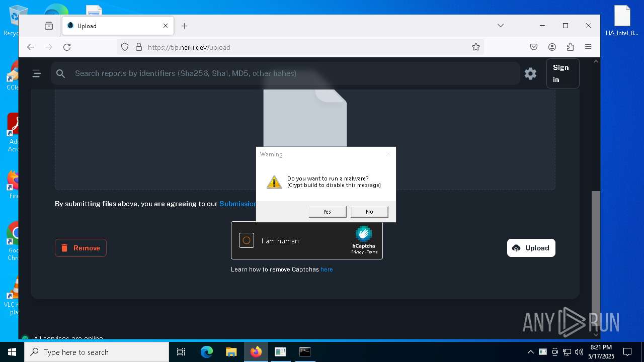Open the hamburger sidebar menu on the site

[x=37, y=73]
